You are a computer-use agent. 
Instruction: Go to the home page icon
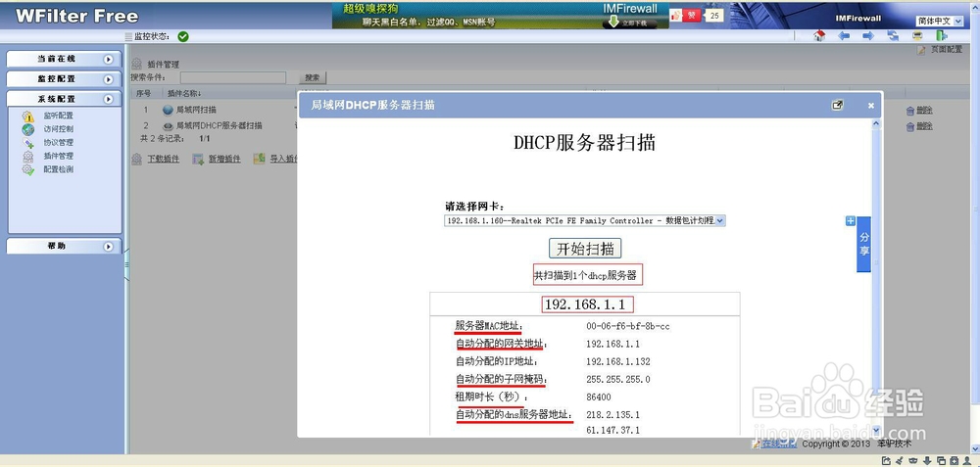pyautogui.click(x=819, y=36)
